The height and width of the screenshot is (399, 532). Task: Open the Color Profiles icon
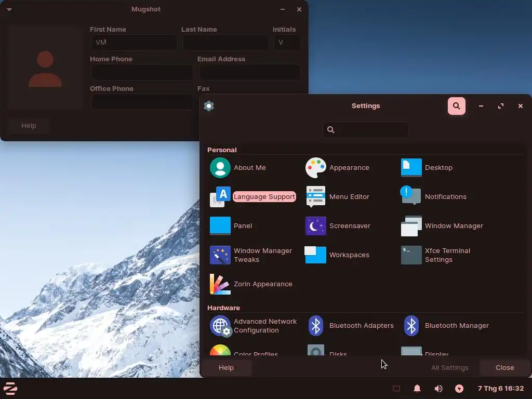[220, 350]
